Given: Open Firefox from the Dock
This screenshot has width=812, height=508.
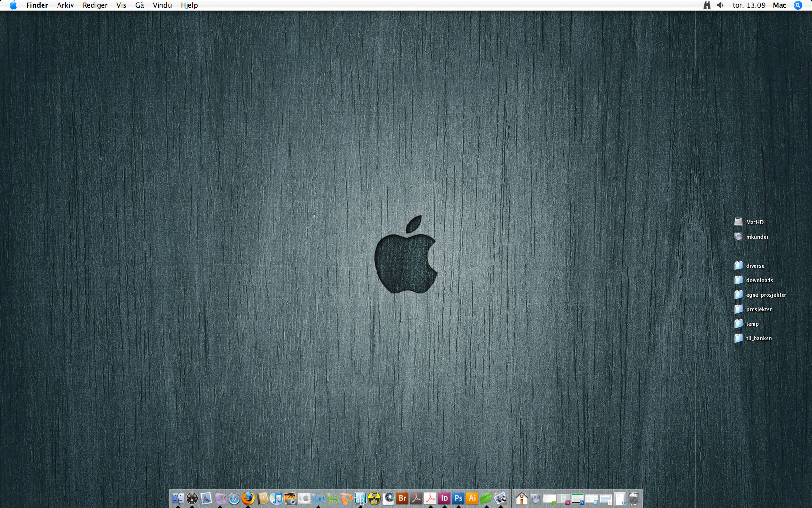Looking at the screenshot, I should coord(248,498).
